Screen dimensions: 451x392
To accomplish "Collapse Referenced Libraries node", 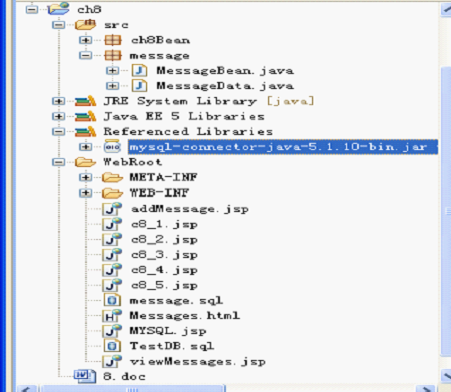I will click(58, 131).
